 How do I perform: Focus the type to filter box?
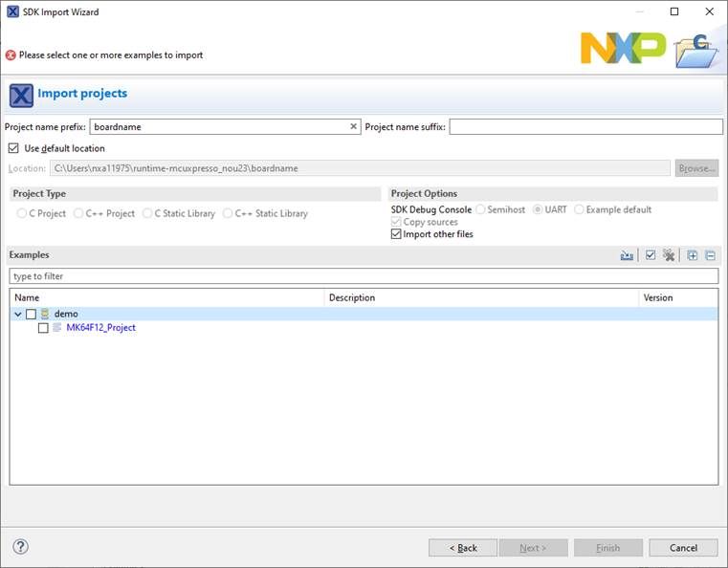tap(364, 276)
